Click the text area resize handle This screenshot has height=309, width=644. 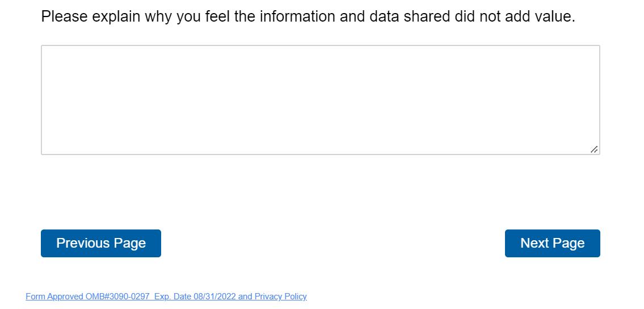(594, 149)
